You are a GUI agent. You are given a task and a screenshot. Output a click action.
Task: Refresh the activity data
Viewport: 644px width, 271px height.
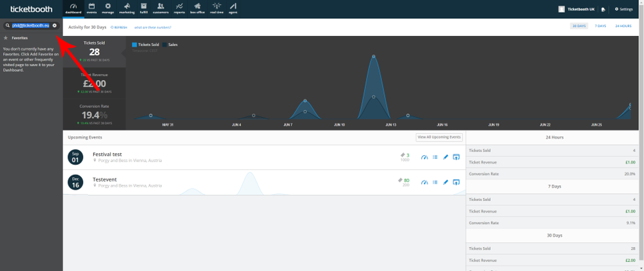[118, 28]
